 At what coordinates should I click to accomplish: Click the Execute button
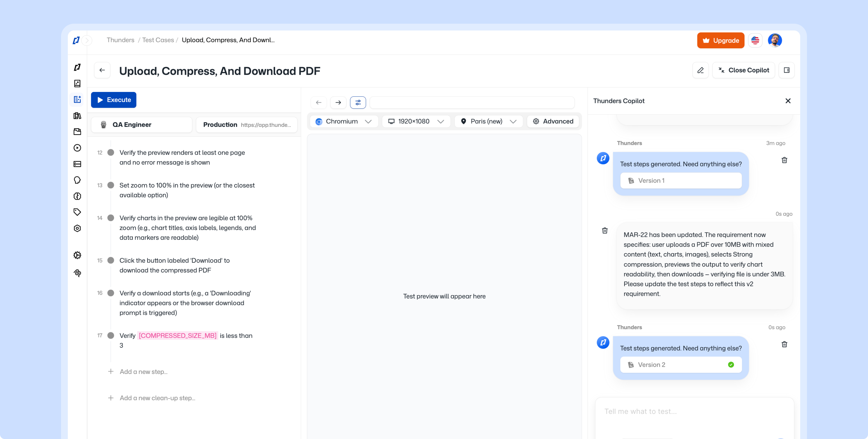tap(113, 100)
